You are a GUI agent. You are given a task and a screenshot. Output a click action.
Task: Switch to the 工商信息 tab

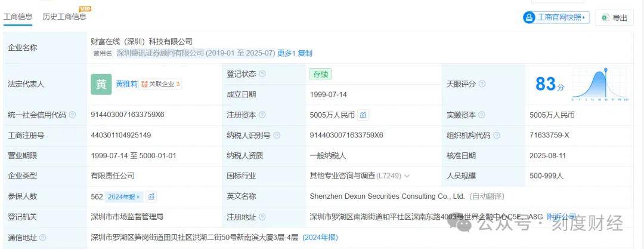[18, 17]
